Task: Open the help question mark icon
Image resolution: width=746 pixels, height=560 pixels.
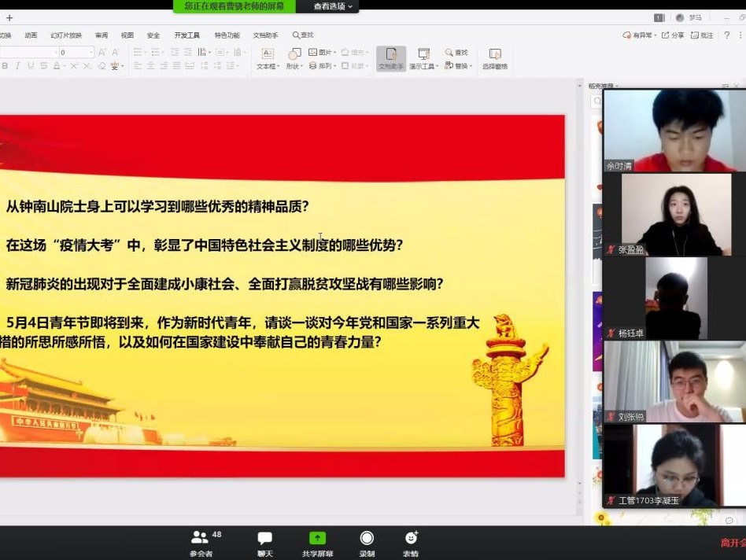Action: click(x=727, y=35)
